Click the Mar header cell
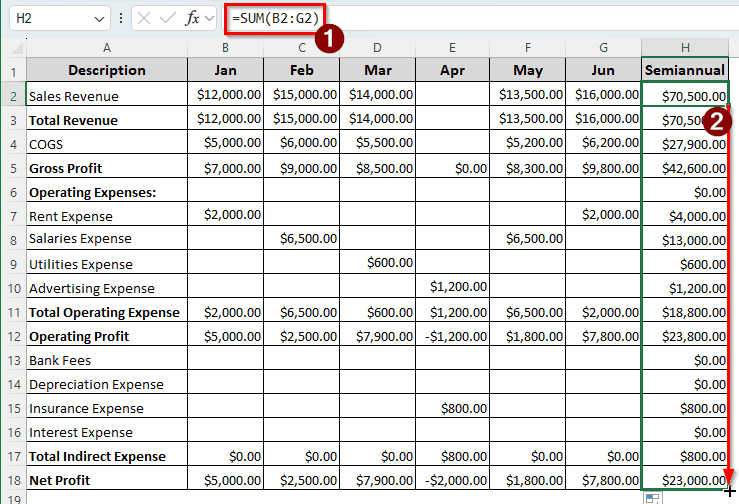Viewport: 739px width, 504px height. point(377,70)
